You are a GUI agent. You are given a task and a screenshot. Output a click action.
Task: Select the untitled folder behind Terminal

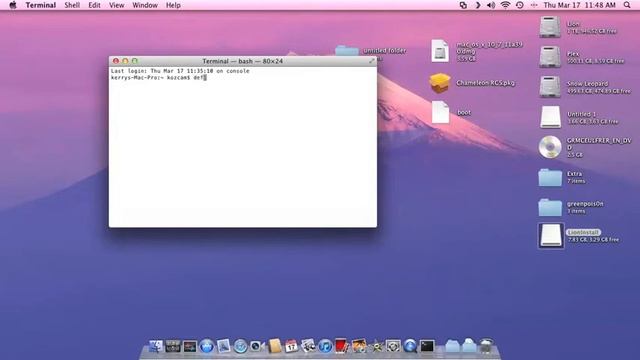tap(347, 51)
